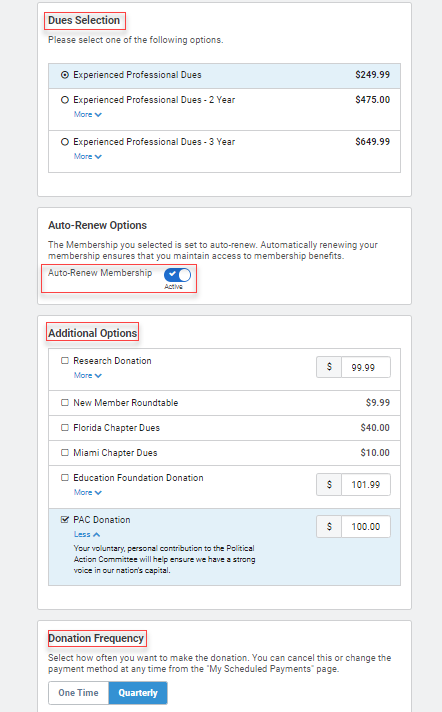Click Research Donation amount field
The image size is (442, 712).
(x=365, y=367)
